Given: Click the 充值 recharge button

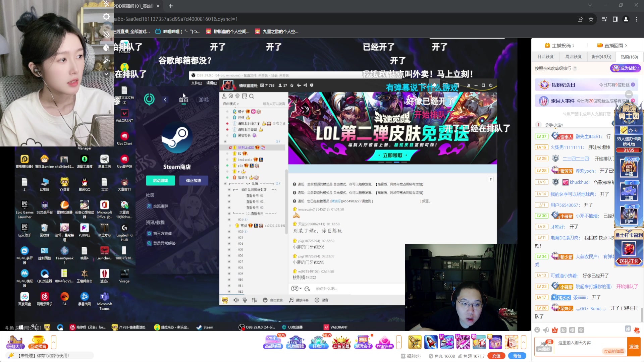Looking at the screenshot, I should (x=496, y=356).
